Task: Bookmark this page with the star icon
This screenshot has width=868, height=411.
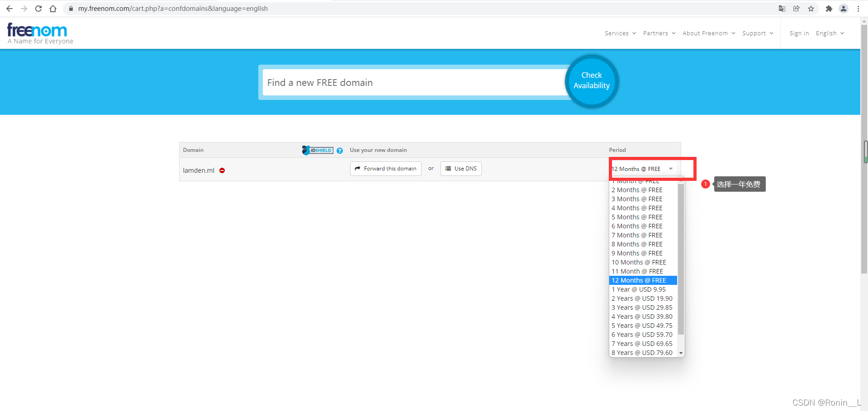Action: (811, 9)
